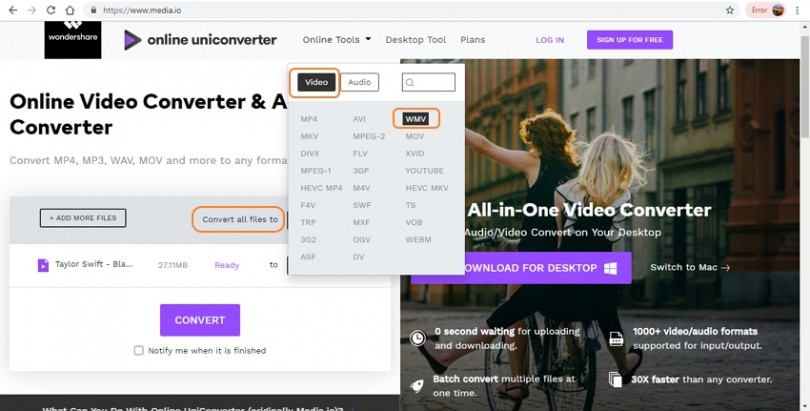Expand the Online Tools dropdown
810x411 pixels.
click(x=337, y=39)
